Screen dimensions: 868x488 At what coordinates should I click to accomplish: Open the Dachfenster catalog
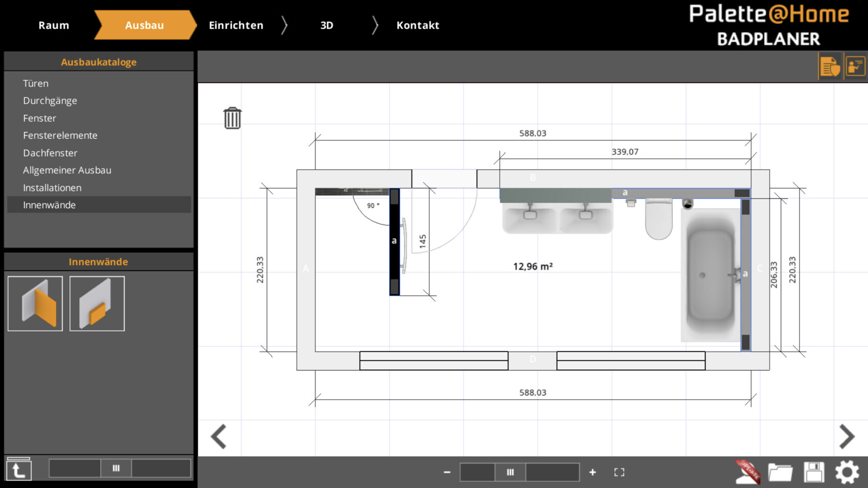pyautogui.click(x=50, y=153)
